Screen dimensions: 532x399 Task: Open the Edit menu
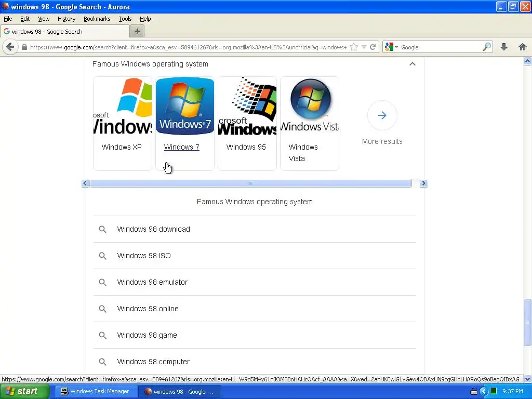coord(25,19)
